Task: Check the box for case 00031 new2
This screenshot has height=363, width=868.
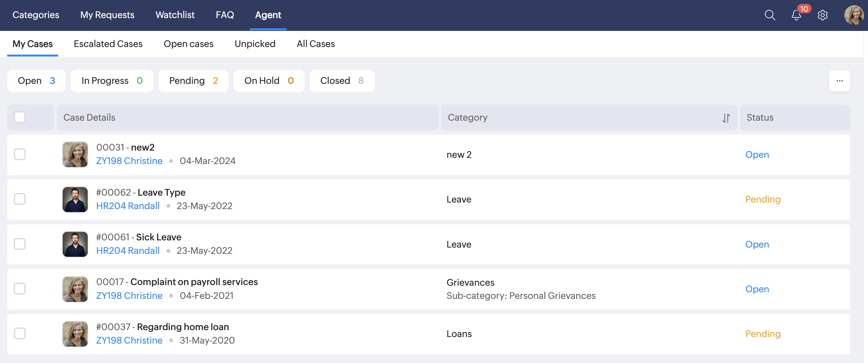Action: 20,155
